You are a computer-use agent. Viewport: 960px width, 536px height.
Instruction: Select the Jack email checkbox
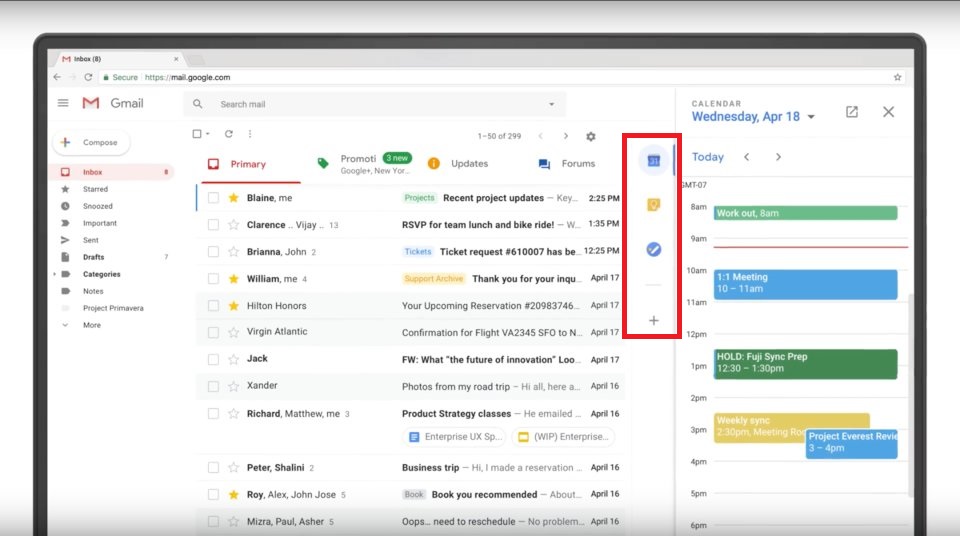coord(213,360)
